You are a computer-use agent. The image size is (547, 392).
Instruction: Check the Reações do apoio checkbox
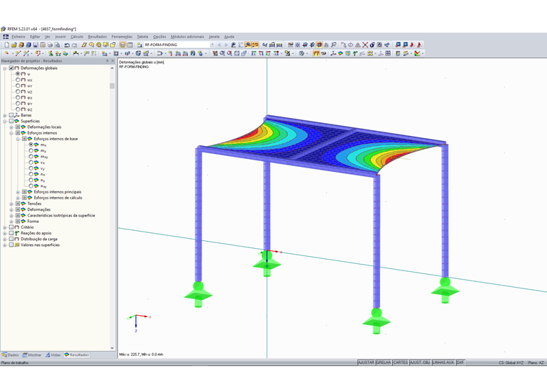tap(12, 233)
